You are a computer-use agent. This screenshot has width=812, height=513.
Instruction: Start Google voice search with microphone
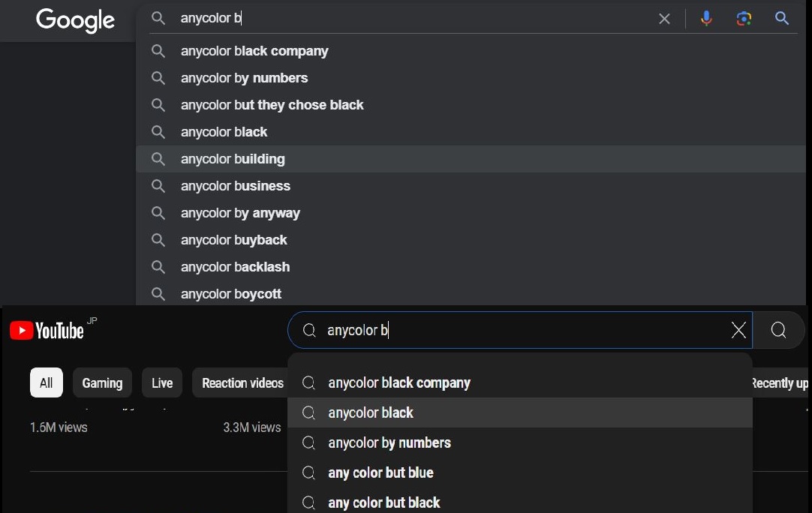706,19
